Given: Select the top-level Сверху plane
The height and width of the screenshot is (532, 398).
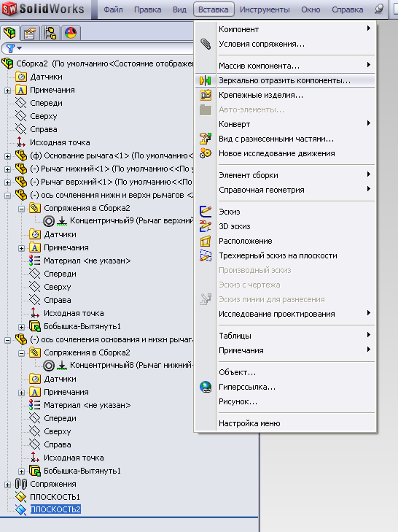Looking at the screenshot, I should pos(44,116).
